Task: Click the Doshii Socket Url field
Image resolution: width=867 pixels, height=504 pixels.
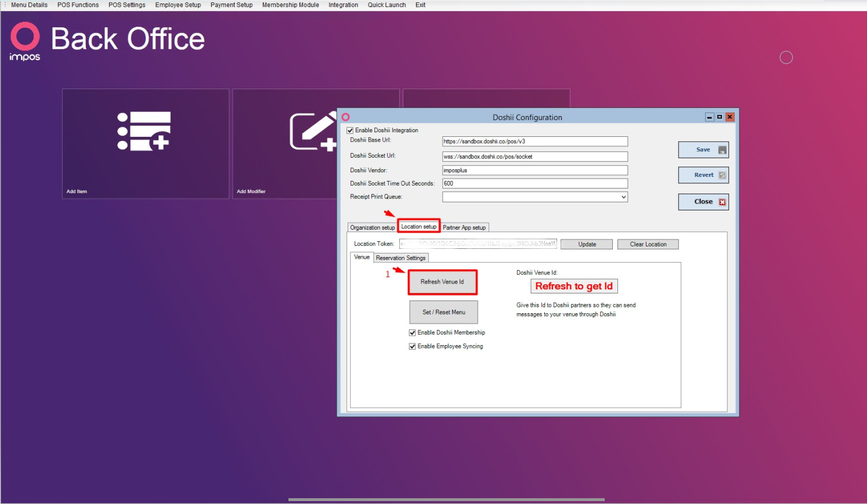Action: pos(535,157)
